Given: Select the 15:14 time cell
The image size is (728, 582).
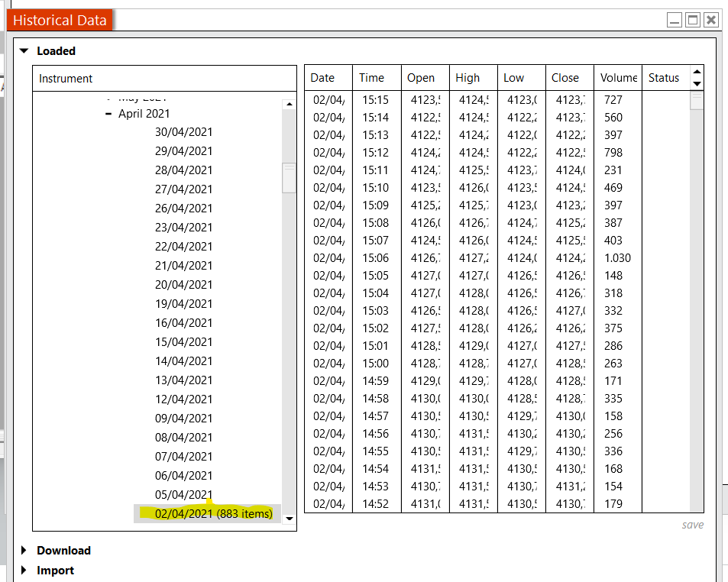Looking at the screenshot, I should tap(376, 118).
